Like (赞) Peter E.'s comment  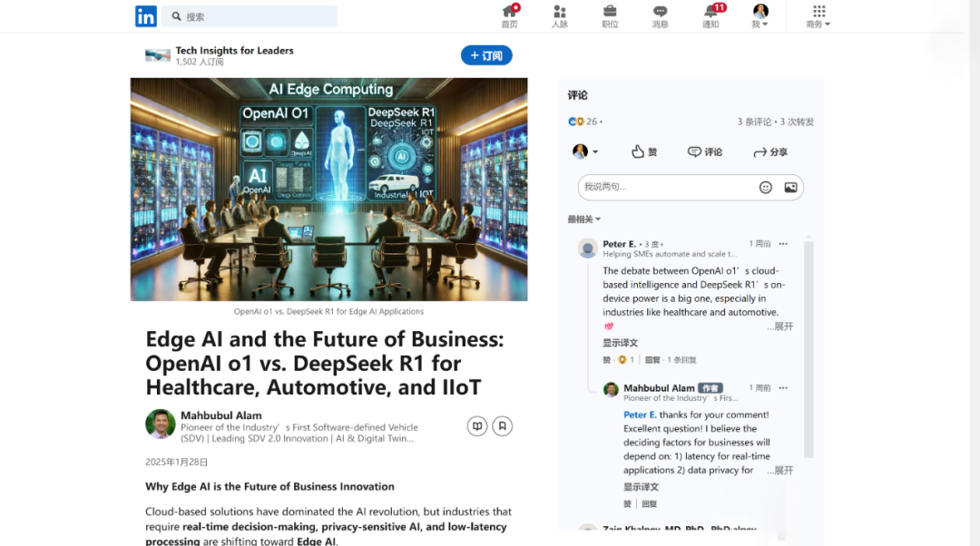coord(606,360)
